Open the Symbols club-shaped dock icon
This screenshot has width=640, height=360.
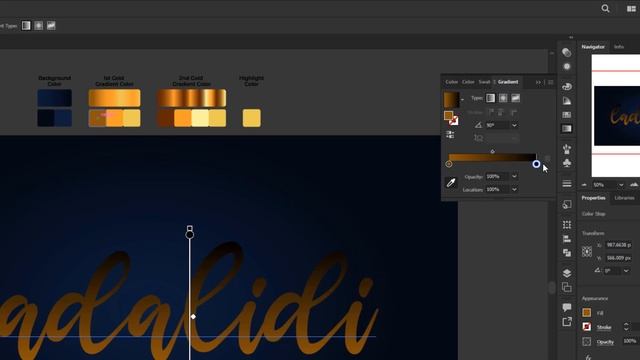coord(567,163)
